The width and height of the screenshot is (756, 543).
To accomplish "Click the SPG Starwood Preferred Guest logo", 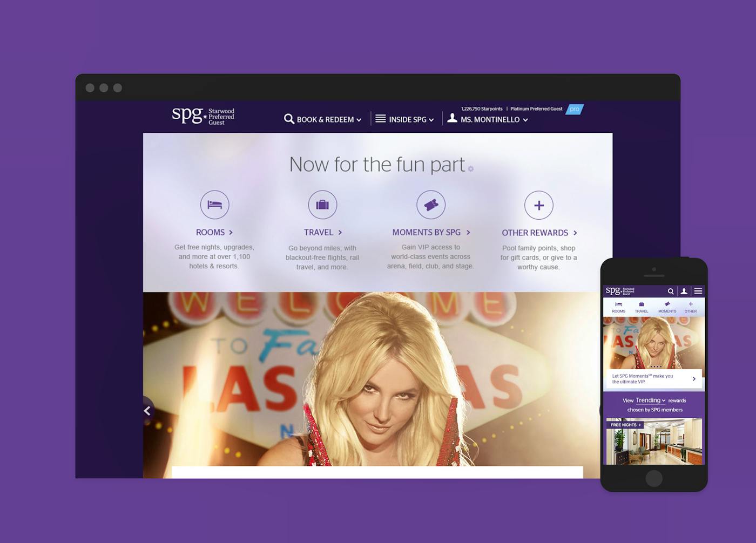I will pos(203,116).
